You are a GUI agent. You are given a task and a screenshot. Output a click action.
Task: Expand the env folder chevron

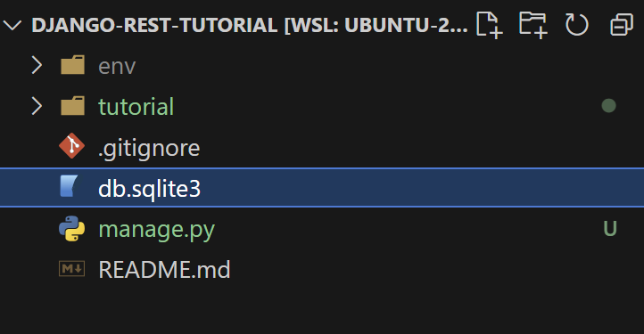pos(37,65)
